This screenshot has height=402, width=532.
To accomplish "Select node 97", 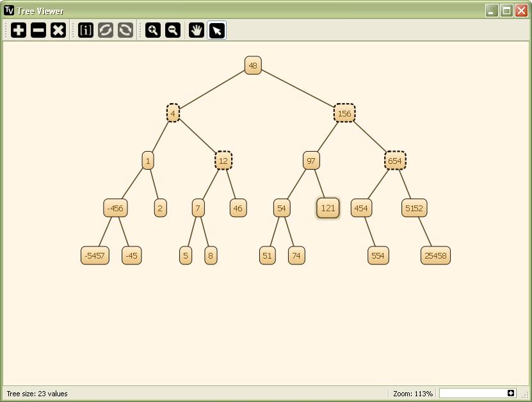I will pyautogui.click(x=311, y=161).
